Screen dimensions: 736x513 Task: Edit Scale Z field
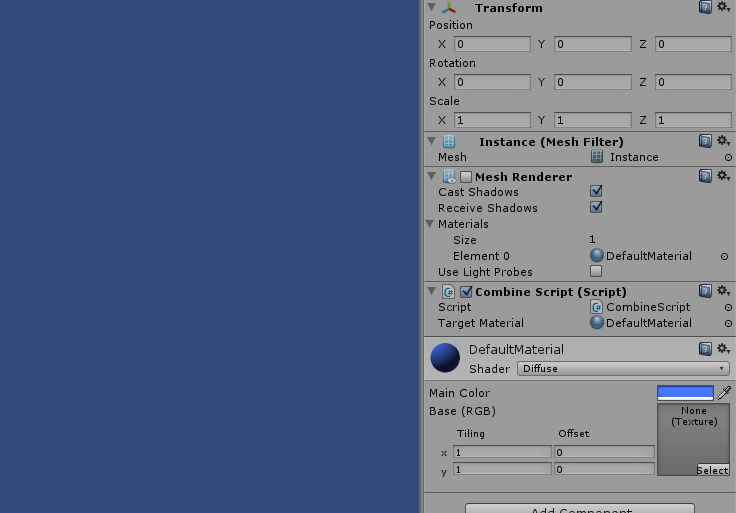tap(693, 120)
